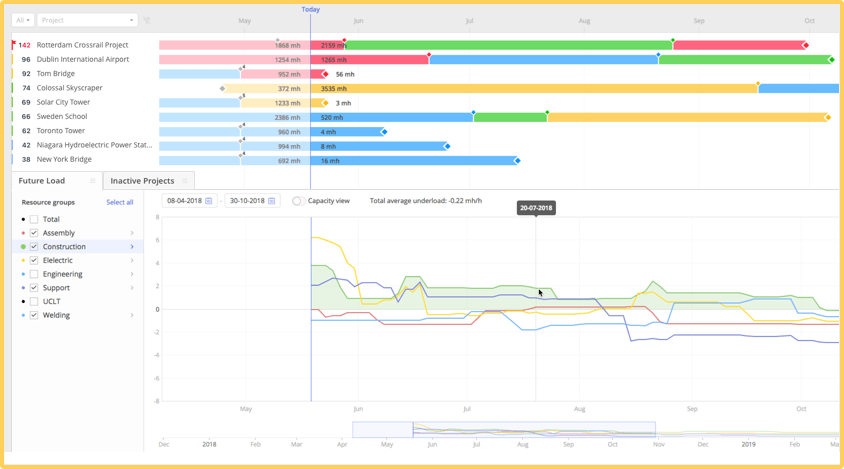Click the 08-04-2018 start date field

189,201
